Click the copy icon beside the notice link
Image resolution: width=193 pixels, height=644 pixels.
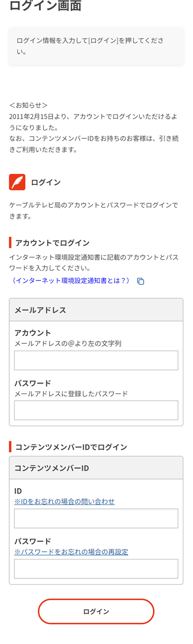tap(141, 281)
